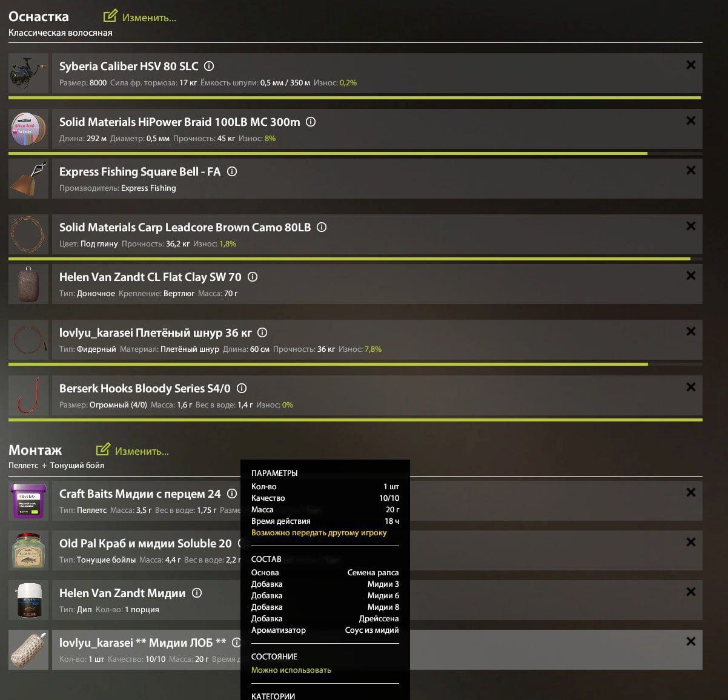Click lovlyu_karasei ** Мидии ЛОБ ** title

pyautogui.click(x=143, y=643)
